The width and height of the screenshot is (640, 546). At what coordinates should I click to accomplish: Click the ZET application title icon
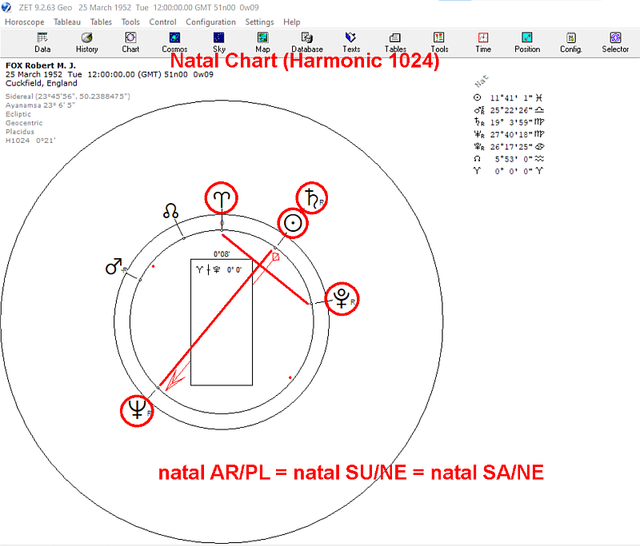[x=7, y=7]
